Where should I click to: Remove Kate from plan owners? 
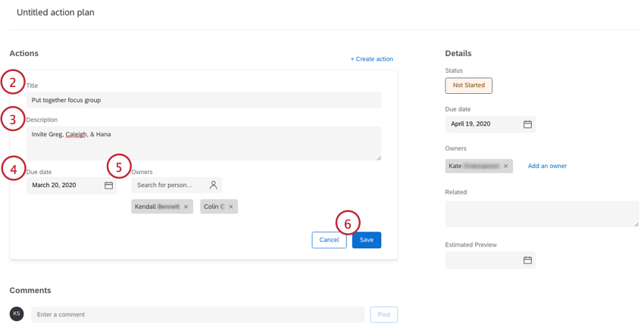(x=506, y=167)
